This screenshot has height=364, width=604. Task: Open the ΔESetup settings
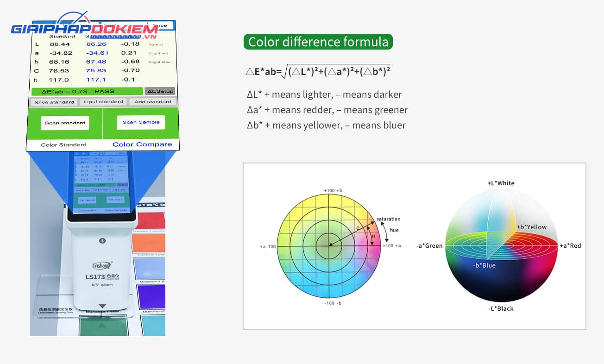coord(160,91)
